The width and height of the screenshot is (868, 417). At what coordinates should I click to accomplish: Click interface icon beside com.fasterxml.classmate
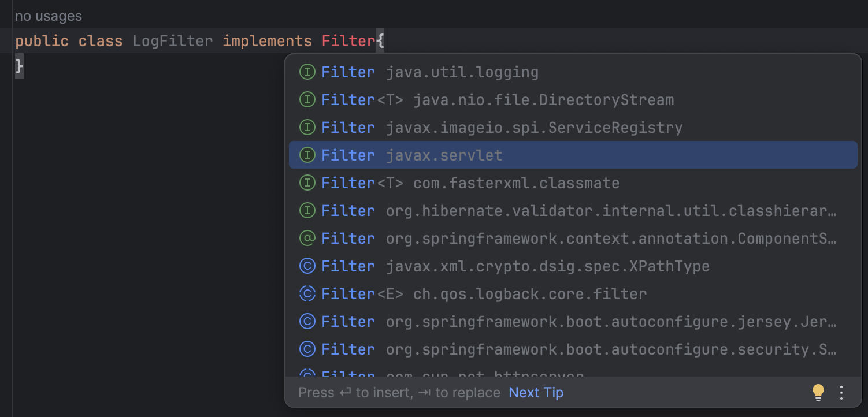tap(307, 183)
